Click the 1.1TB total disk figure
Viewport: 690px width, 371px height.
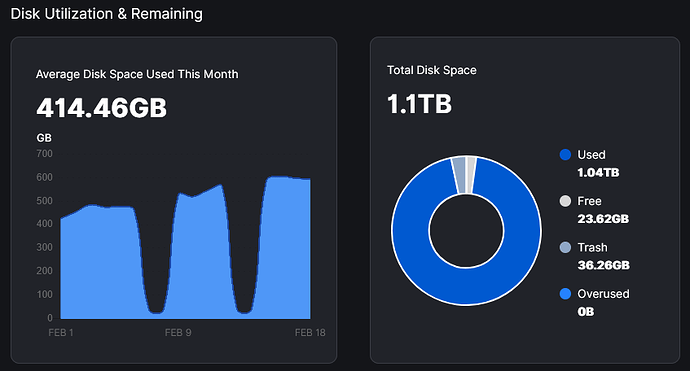pyautogui.click(x=419, y=104)
